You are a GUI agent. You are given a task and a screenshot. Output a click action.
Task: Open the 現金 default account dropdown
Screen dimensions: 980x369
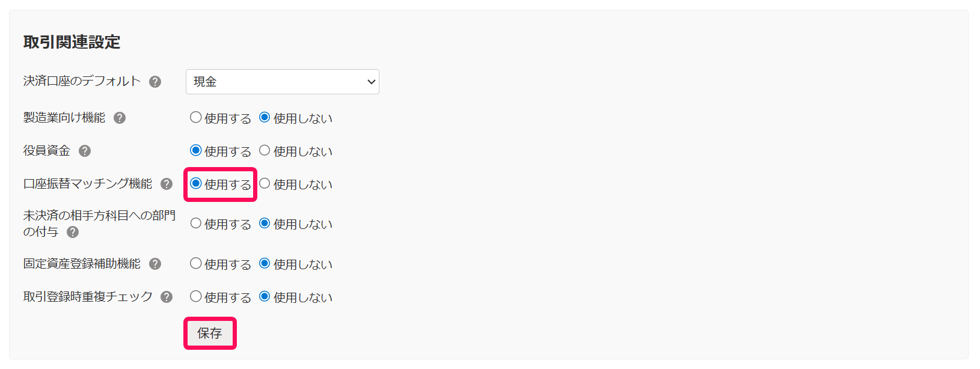click(283, 82)
